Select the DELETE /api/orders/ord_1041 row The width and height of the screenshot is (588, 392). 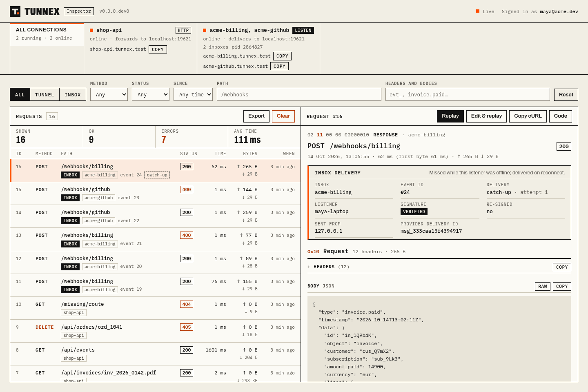156,331
